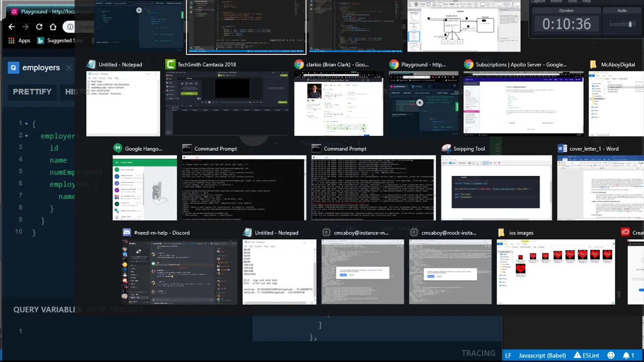This screenshot has height=362, width=644.
Task: Click the Playground favicon in browser tab
Action: (x=14, y=12)
